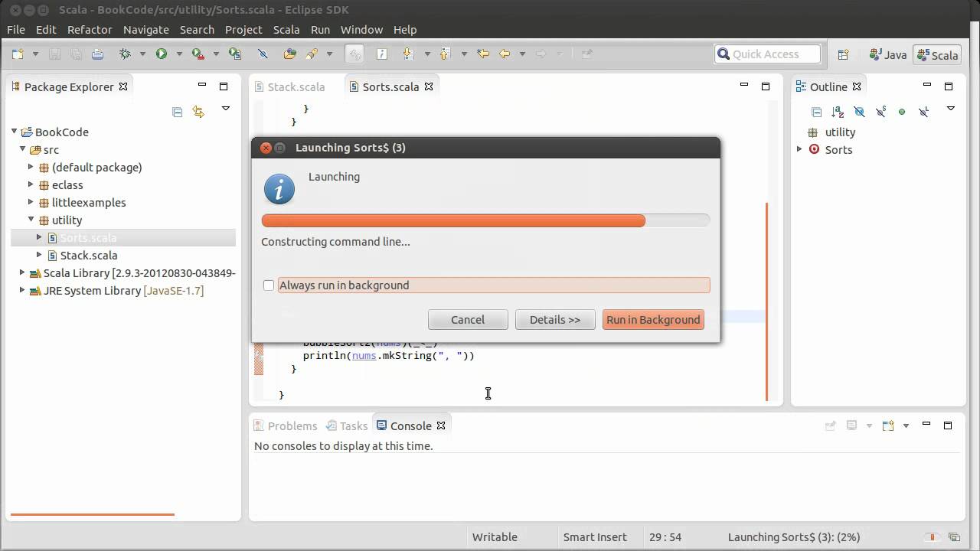The width and height of the screenshot is (980, 551).
Task: Click the green Run button in toolbar
Action: [x=162, y=54]
